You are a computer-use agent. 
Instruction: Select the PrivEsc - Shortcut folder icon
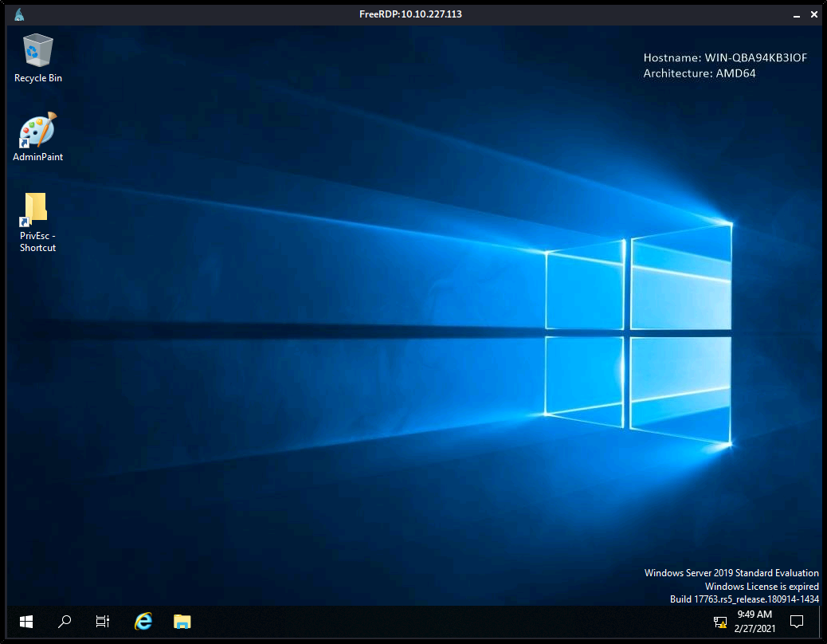[x=37, y=222]
